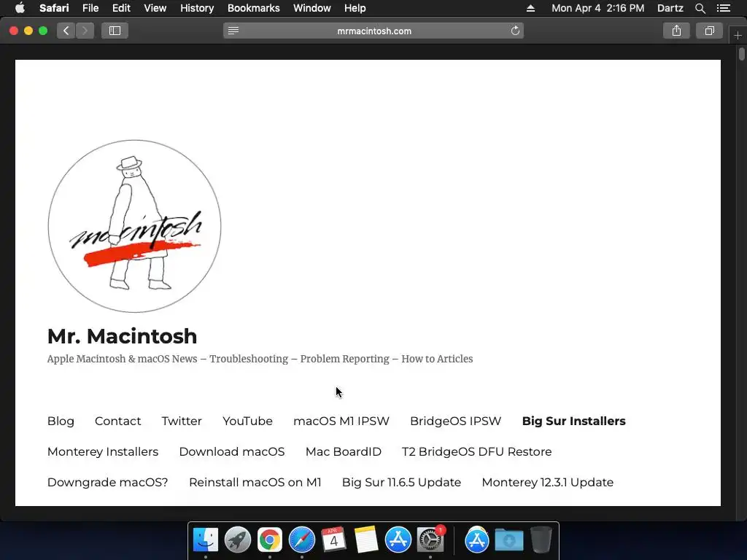Open Monterey 12.3.1 Update link
This screenshot has height=560, width=747.
click(x=547, y=482)
